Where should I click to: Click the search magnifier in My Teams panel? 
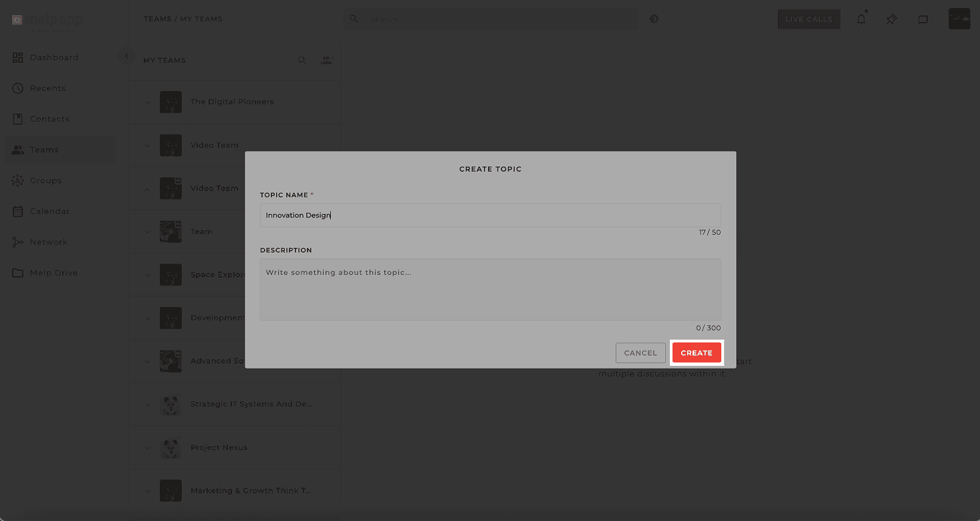[x=302, y=60]
